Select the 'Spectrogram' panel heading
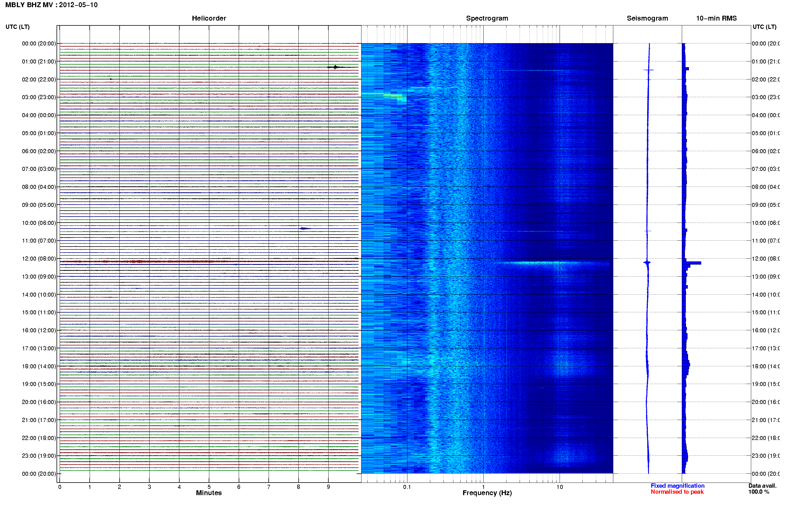The width and height of the screenshot is (812, 508). 487,19
